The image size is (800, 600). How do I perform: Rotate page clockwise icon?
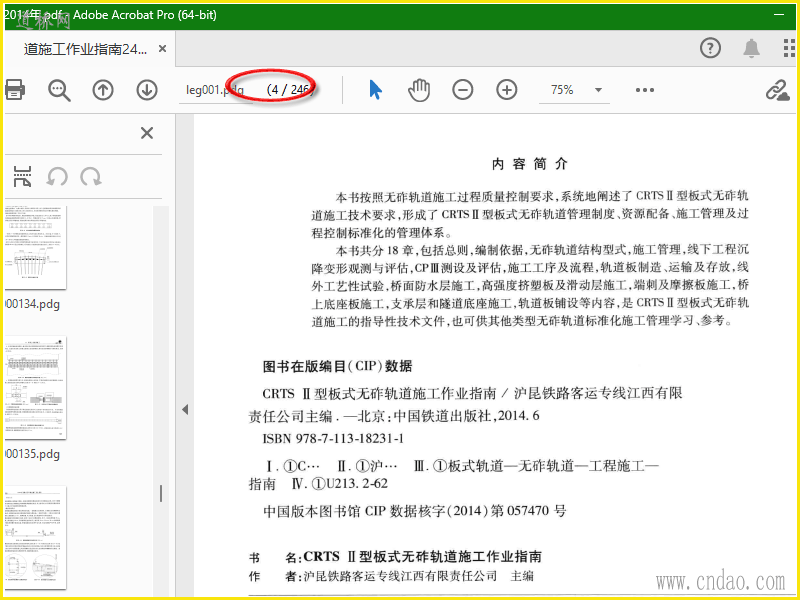pos(91,177)
